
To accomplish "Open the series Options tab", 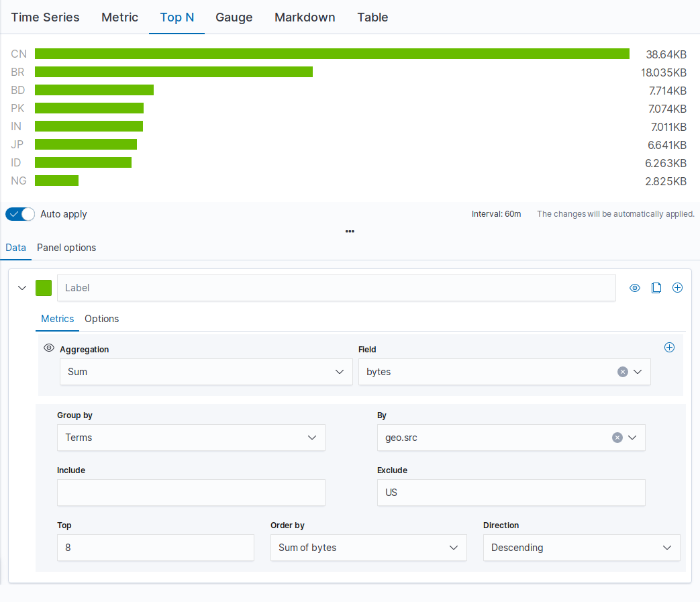I will (101, 319).
